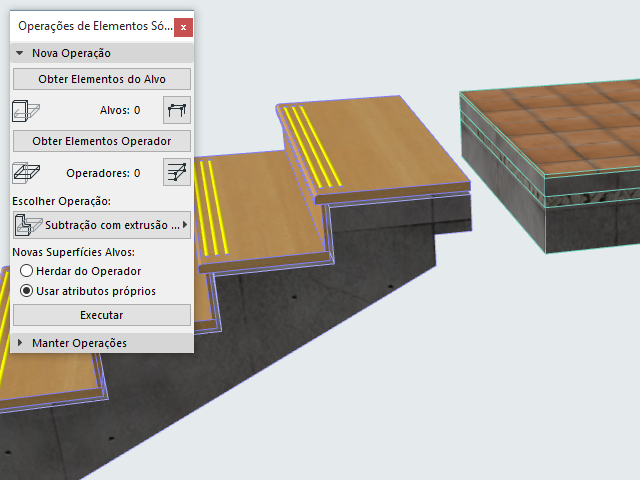Click the Obter Elementos do Alvo button

tap(102, 79)
